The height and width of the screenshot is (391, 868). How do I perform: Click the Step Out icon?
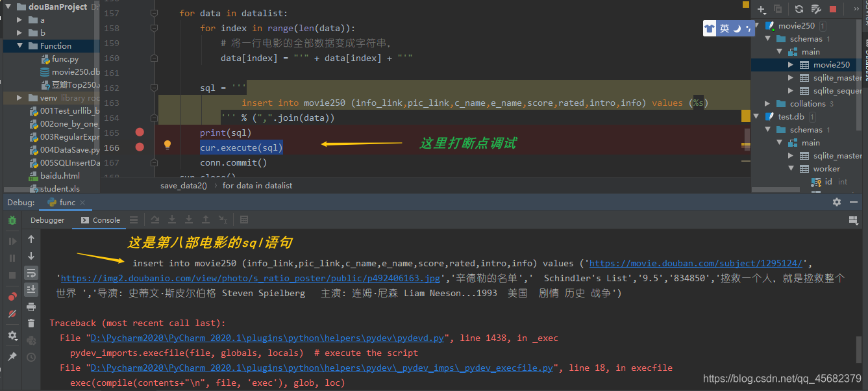[206, 220]
